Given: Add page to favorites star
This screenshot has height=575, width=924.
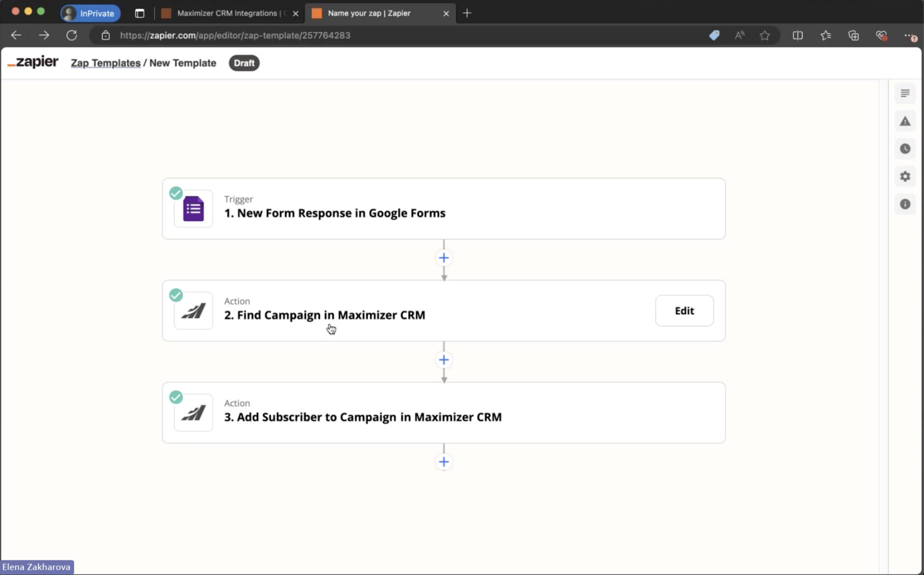Looking at the screenshot, I should pyautogui.click(x=764, y=35).
